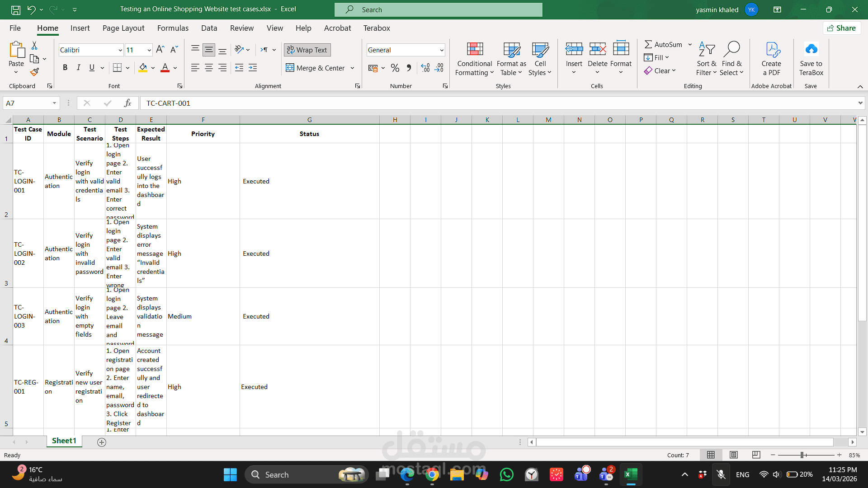
Task: Click the Share button
Action: tap(841, 28)
